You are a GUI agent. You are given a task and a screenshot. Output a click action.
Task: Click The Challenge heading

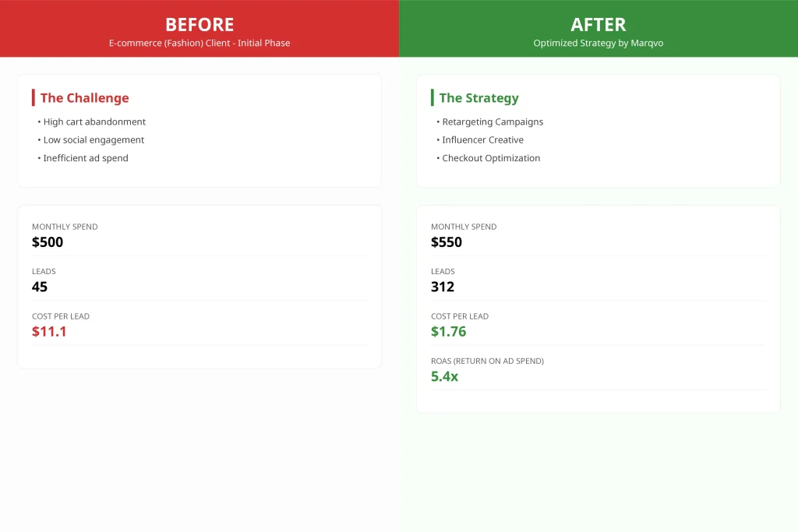click(x=84, y=97)
